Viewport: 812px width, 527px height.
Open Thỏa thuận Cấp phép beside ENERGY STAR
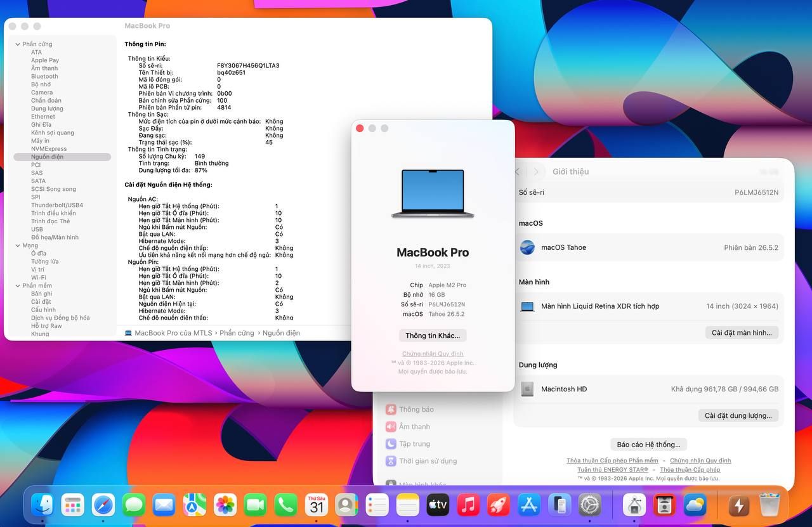pos(690,470)
